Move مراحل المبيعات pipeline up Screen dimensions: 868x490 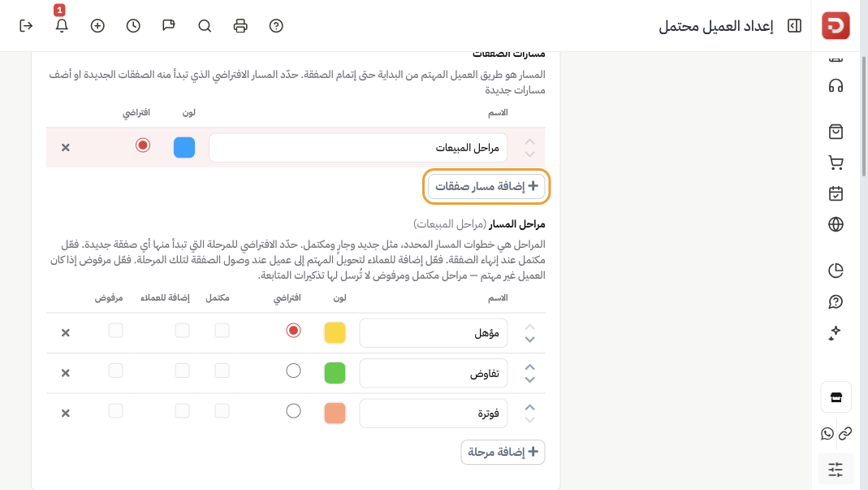point(529,142)
